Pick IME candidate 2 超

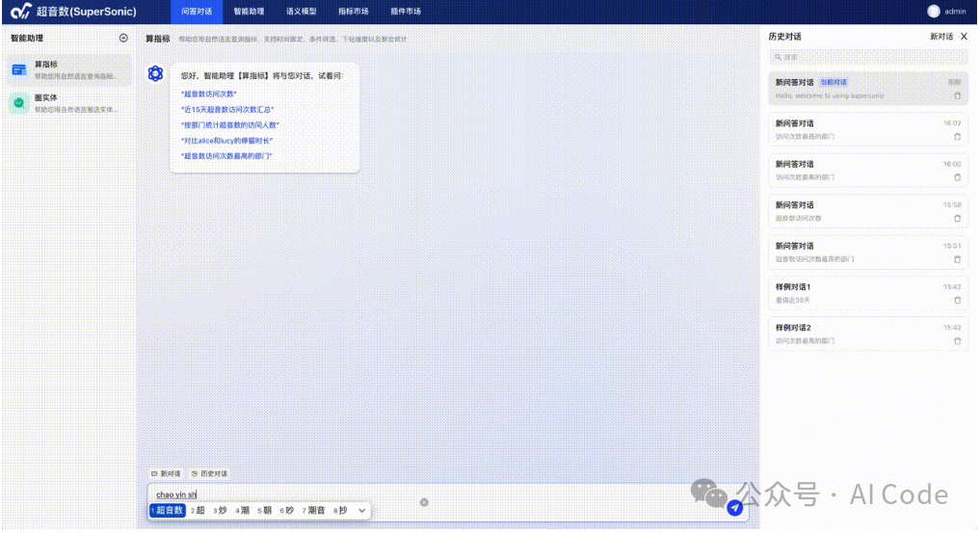click(x=198, y=510)
